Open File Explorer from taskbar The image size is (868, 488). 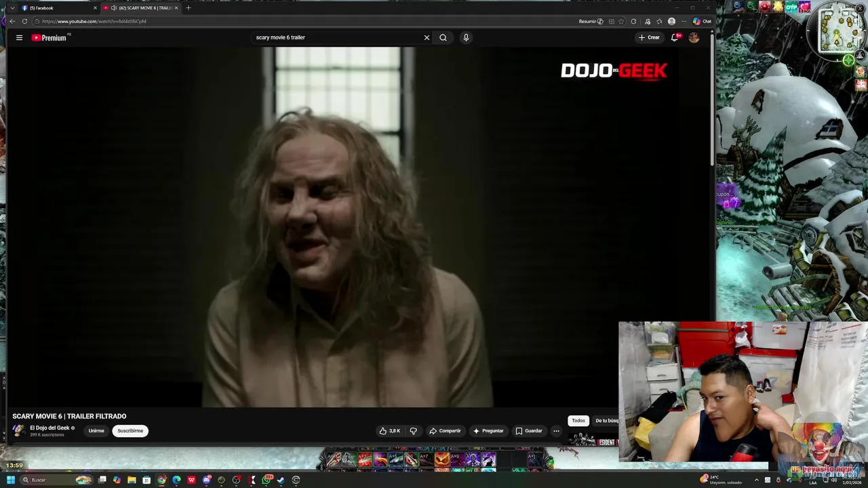pos(132,480)
